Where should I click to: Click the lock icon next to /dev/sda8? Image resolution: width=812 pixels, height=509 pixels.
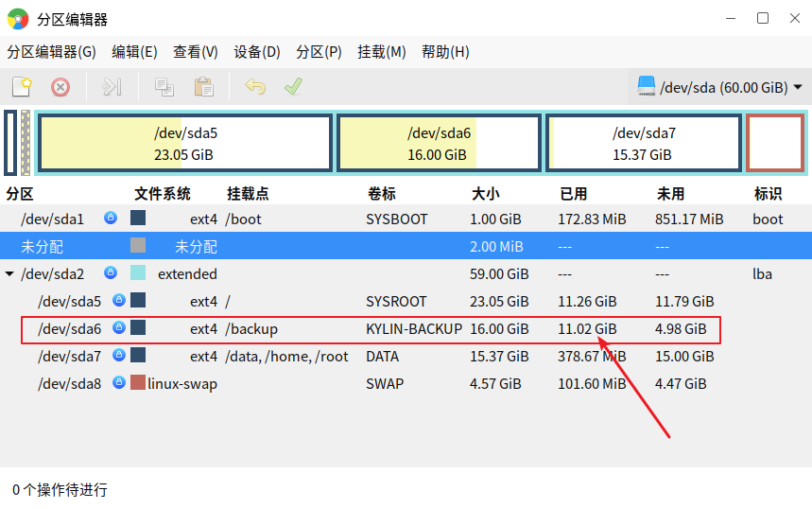tap(119, 382)
